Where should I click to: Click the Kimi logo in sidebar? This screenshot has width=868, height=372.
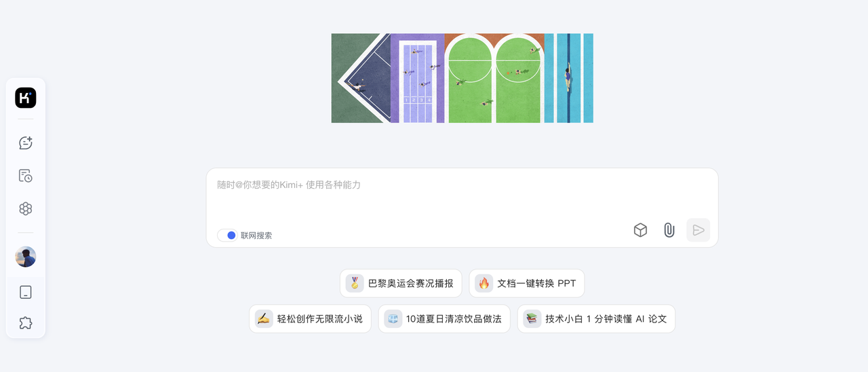(x=26, y=98)
